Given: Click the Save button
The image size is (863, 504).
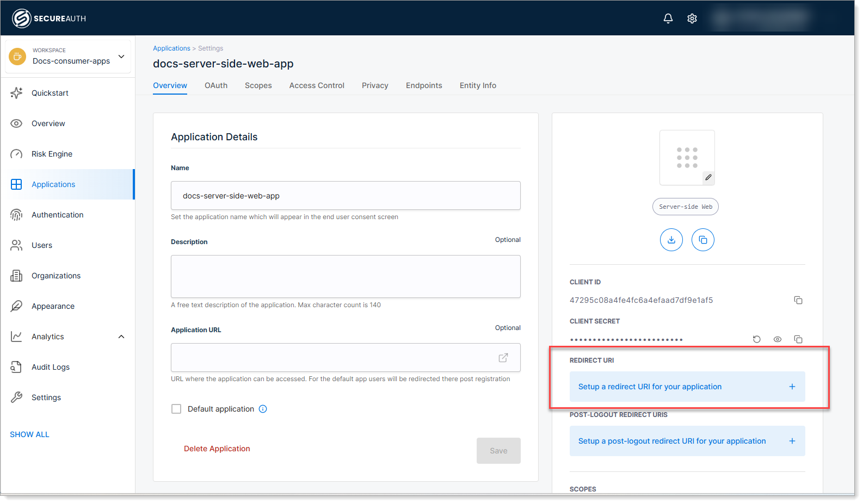Looking at the screenshot, I should pos(498,451).
